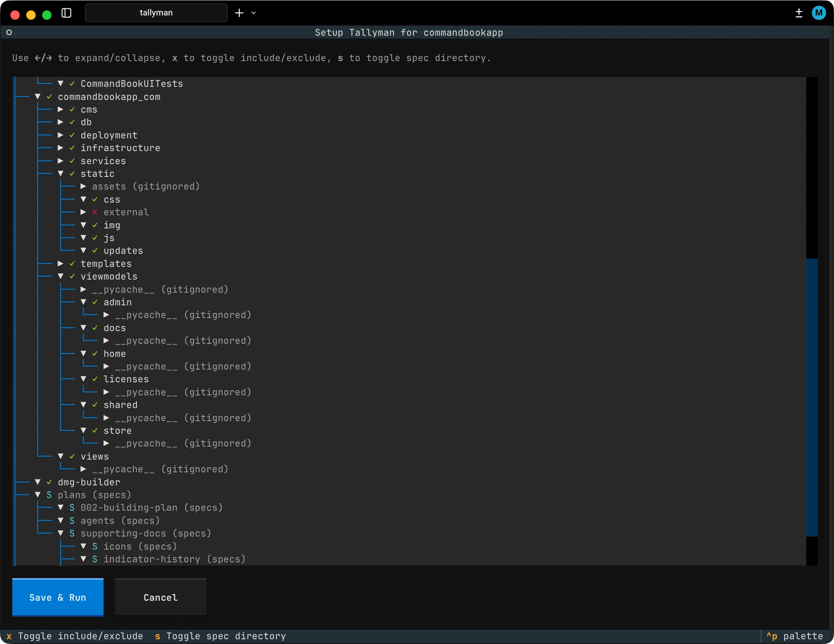Click the checkmark icon beside infrastructure

pos(72,148)
